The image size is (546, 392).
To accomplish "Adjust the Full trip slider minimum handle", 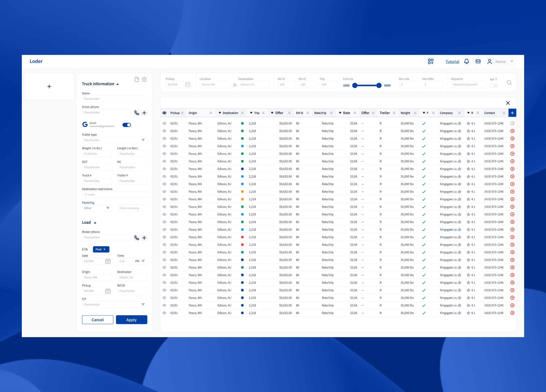I will pos(355,85).
